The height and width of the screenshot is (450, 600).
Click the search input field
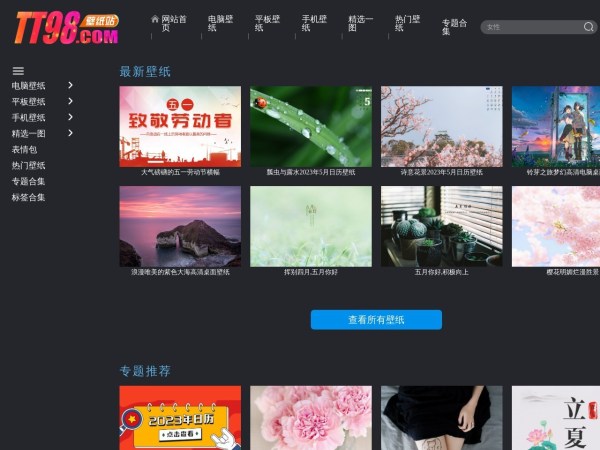click(530, 27)
